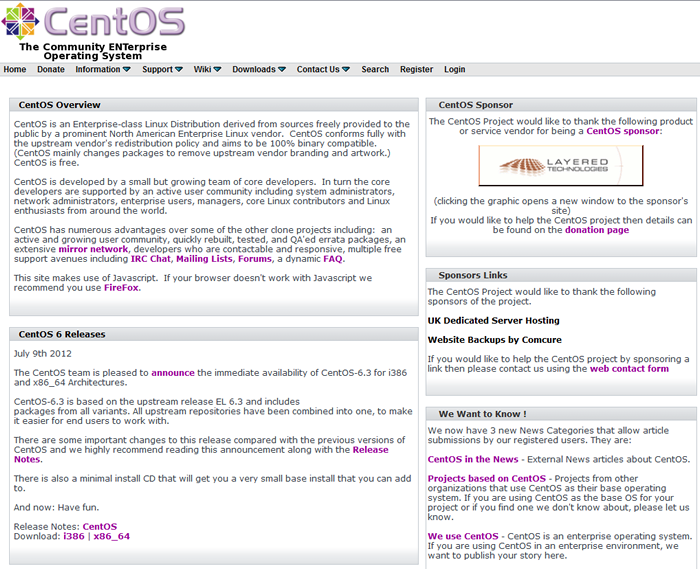Click the CentOS Sponsor panel header
Viewport: 700px width, 569px height.
click(x=561, y=105)
